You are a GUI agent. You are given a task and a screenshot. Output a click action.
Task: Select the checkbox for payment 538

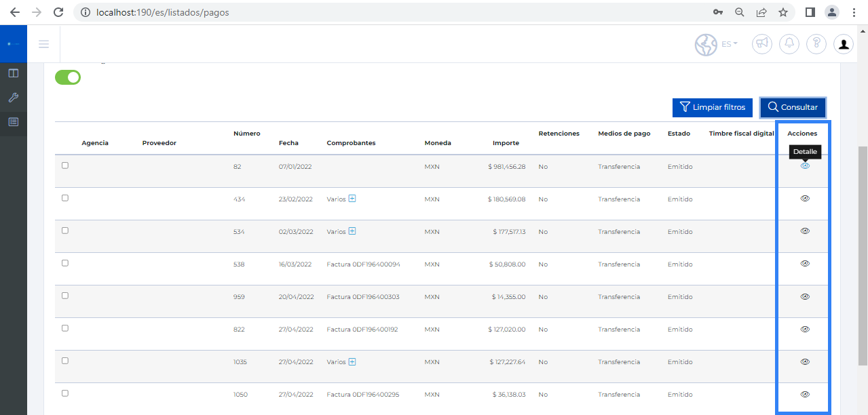click(65, 263)
